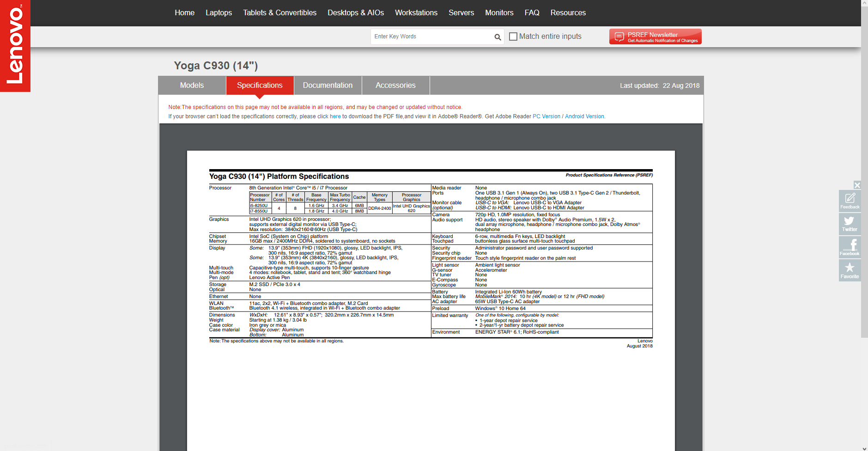The image size is (868, 451).
Task: Open the PC Version Adobe Reader link
Action: [546, 116]
